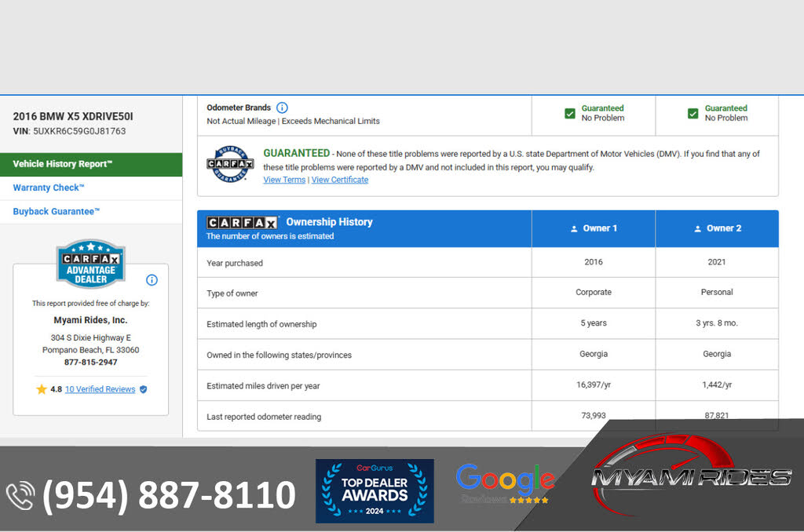Open the Advantage Dealer info icon
This screenshot has height=532, width=804.
152,280
